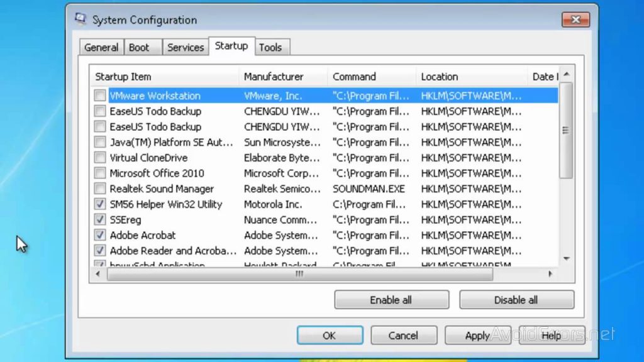Click the Enable all button
The height and width of the screenshot is (362, 644).
click(391, 300)
